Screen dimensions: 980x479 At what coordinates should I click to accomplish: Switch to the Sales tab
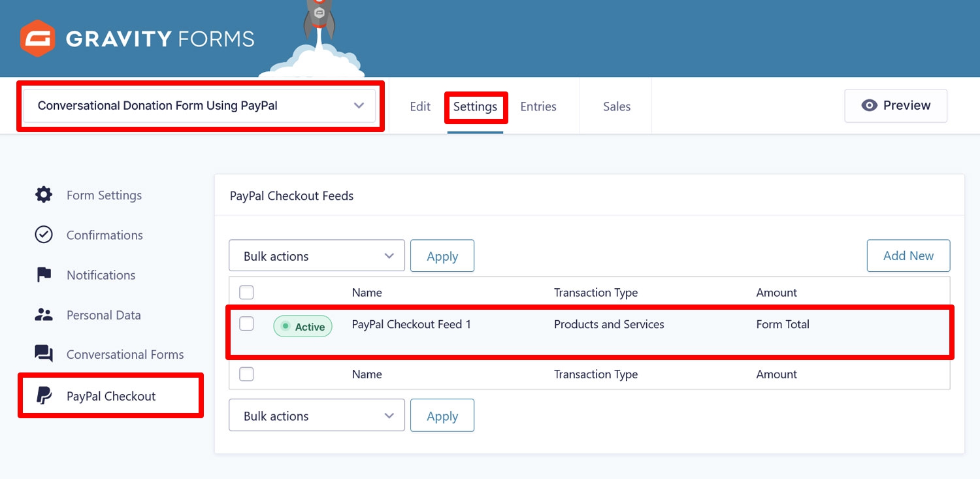coord(617,107)
